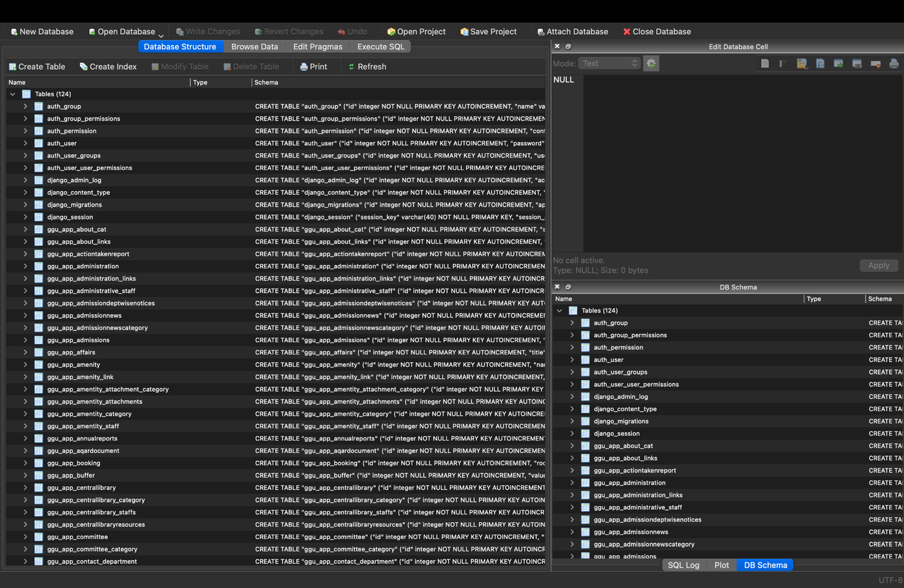The width and height of the screenshot is (904, 588).
Task: Open Project from the toolbar
Action: [x=416, y=32]
